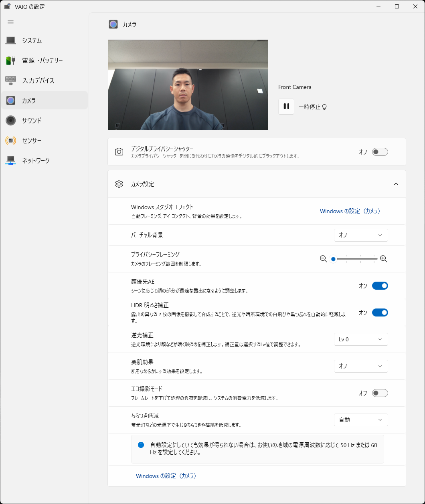
Task: Collapse the カメラ設定 section chevron
Action: coord(396,184)
